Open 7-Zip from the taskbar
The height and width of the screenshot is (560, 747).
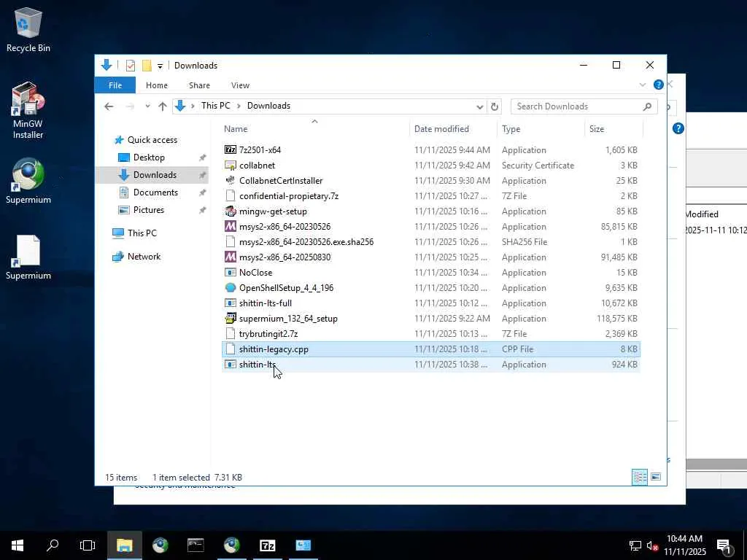tap(267, 545)
